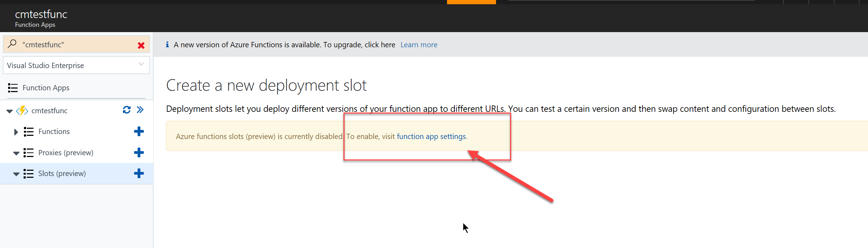Select Proxies (preview) in the tree
The width and height of the screenshot is (868, 248).
click(66, 152)
